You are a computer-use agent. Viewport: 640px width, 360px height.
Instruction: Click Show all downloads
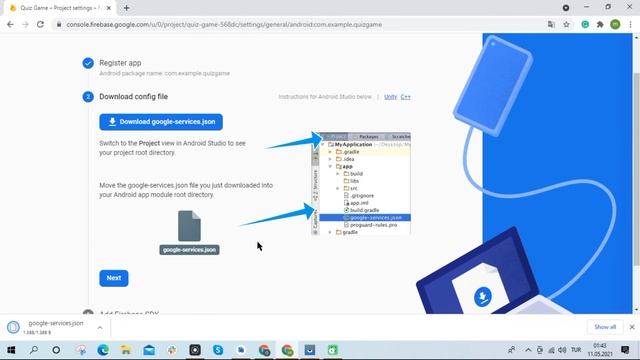click(x=605, y=327)
